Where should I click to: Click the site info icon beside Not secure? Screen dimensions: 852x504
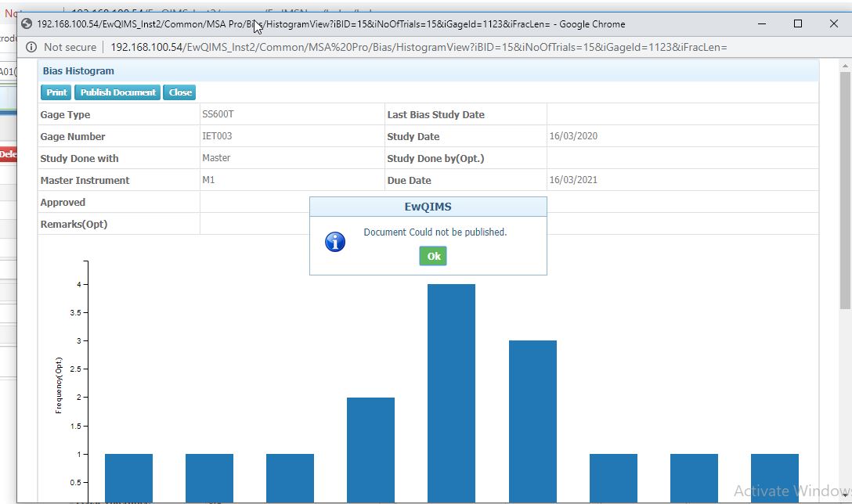(x=31, y=47)
